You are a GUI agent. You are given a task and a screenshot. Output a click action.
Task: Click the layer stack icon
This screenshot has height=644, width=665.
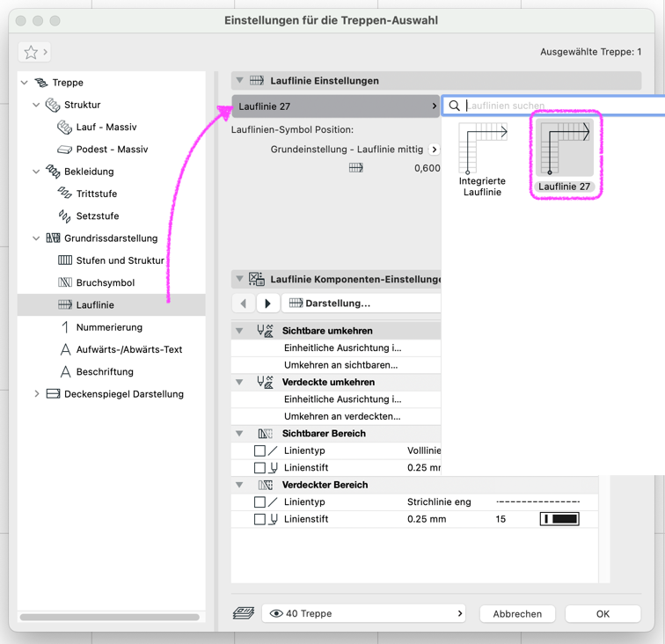(x=244, y=613)
